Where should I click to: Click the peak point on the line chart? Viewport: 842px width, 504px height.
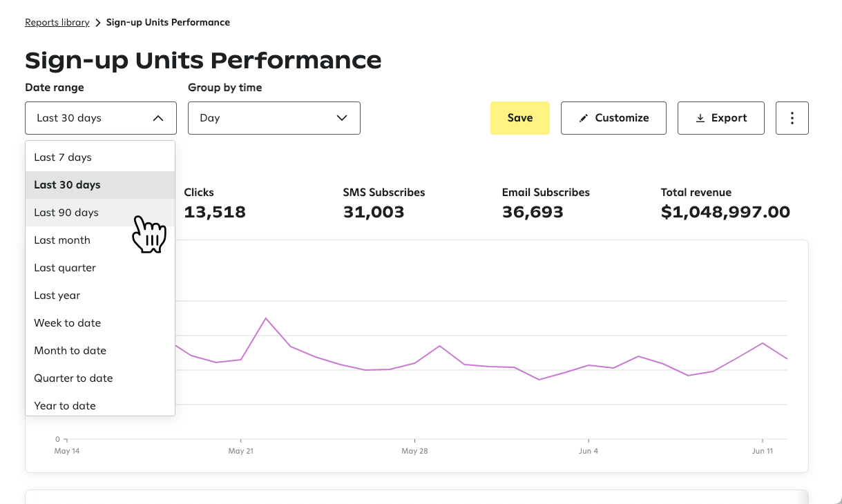point(267,318)
